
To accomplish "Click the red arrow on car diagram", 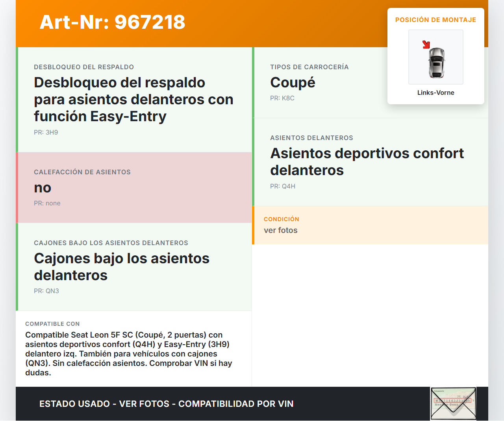I will coord(426,44).
